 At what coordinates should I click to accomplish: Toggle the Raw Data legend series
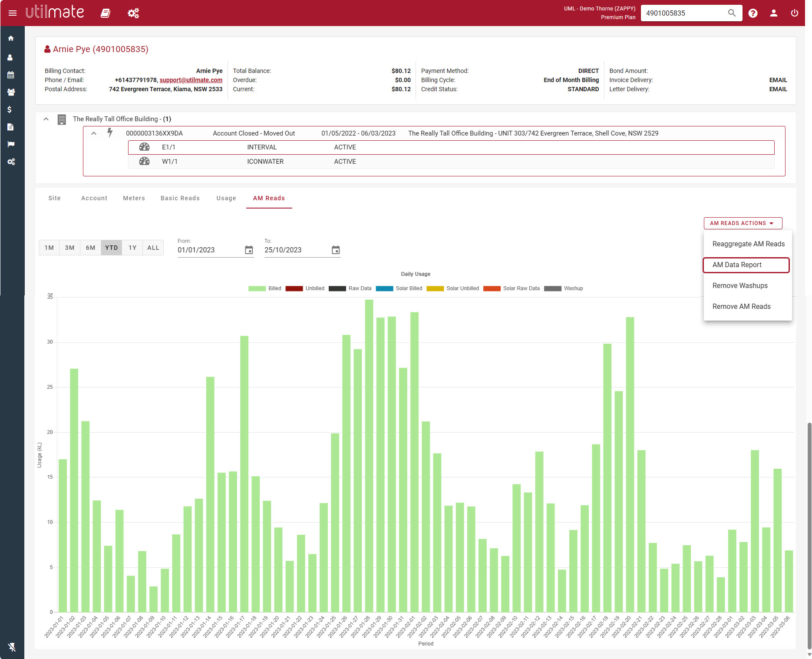tap(350, 288)
